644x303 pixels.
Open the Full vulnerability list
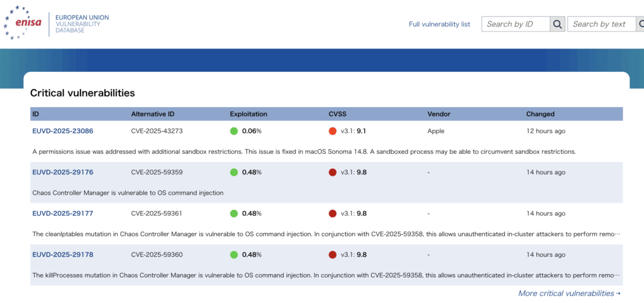pos(439,24)
